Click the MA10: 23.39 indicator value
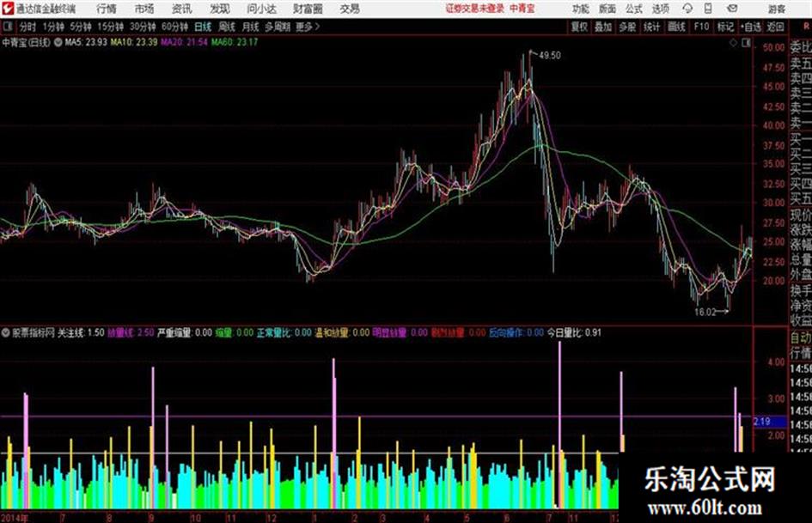The height and width of the screenshot is (523, 812). tap(133, 42)
